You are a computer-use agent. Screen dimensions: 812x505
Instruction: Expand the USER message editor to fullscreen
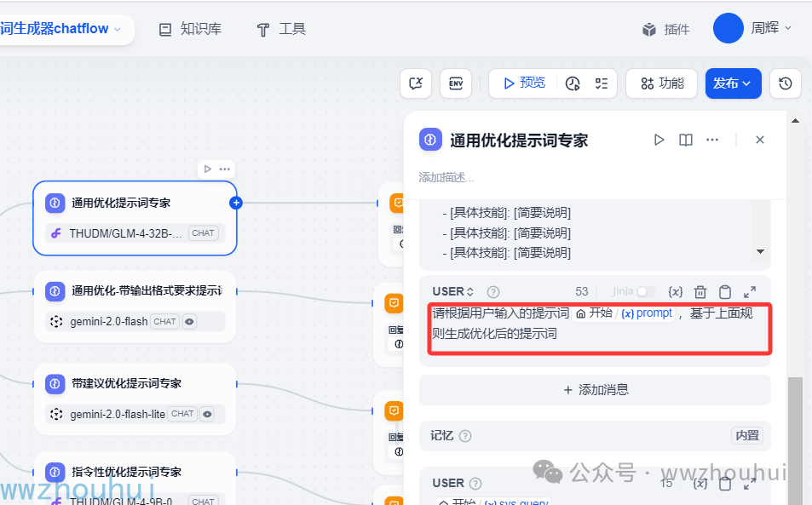749,292
